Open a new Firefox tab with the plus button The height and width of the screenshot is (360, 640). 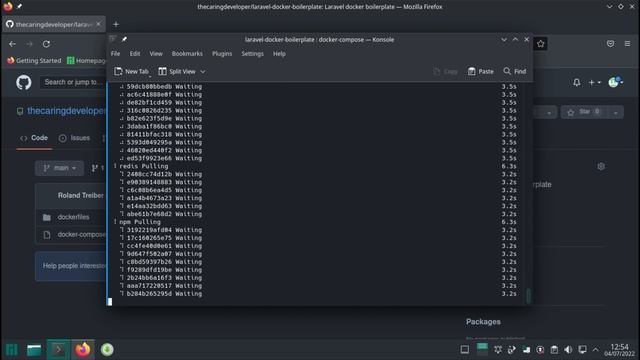click(116, 24)
